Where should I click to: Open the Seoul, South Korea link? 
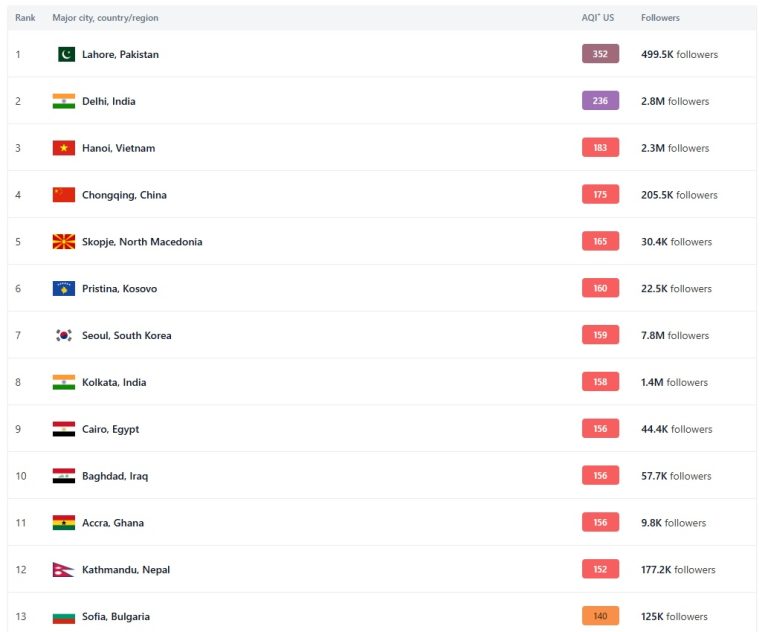pyautogui.click(x=127, y=336)
